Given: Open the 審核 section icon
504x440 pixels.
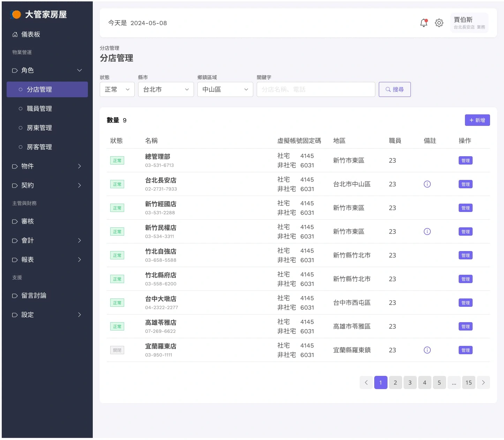Looking at the screenshot, I should tap(15, 221).
